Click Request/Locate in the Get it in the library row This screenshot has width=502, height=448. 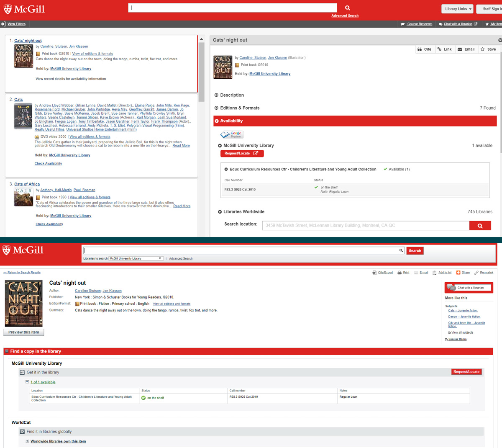pyautogui.click(x=466, y=372)
